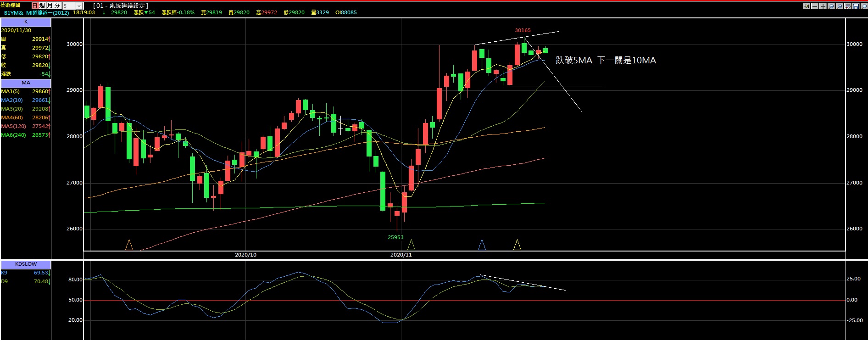Click the K9 69.53 value row
This screenshot has height=341, width=868.
pos(26,273)
